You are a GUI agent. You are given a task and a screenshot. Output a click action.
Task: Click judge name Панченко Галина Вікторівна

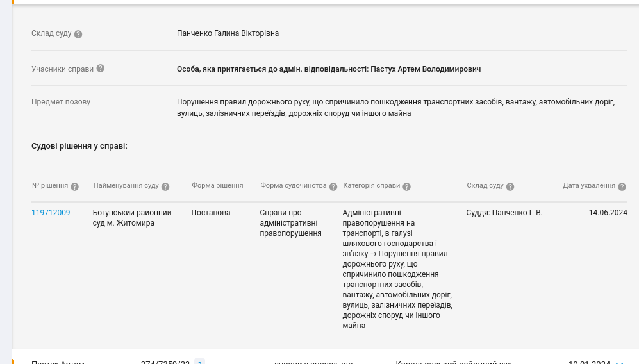228,33
